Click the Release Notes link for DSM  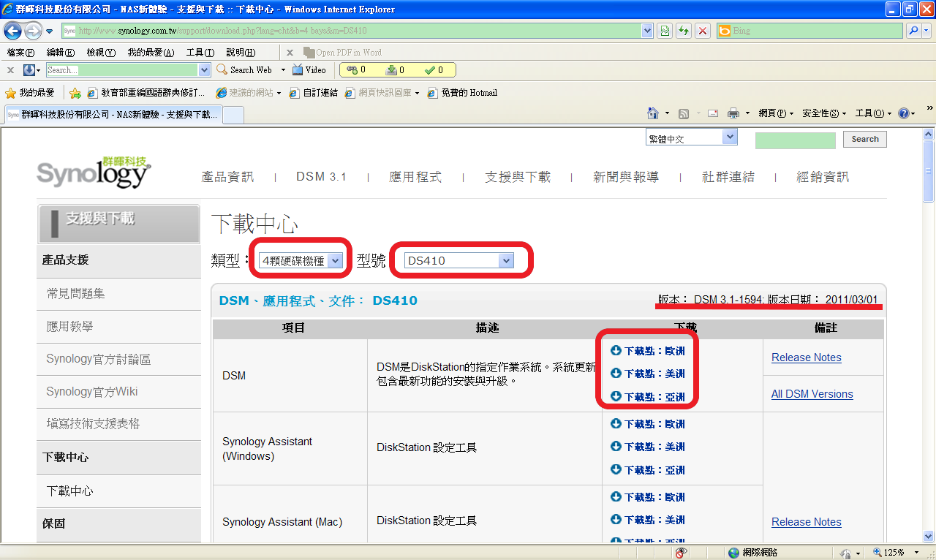(x=806, y=357)
